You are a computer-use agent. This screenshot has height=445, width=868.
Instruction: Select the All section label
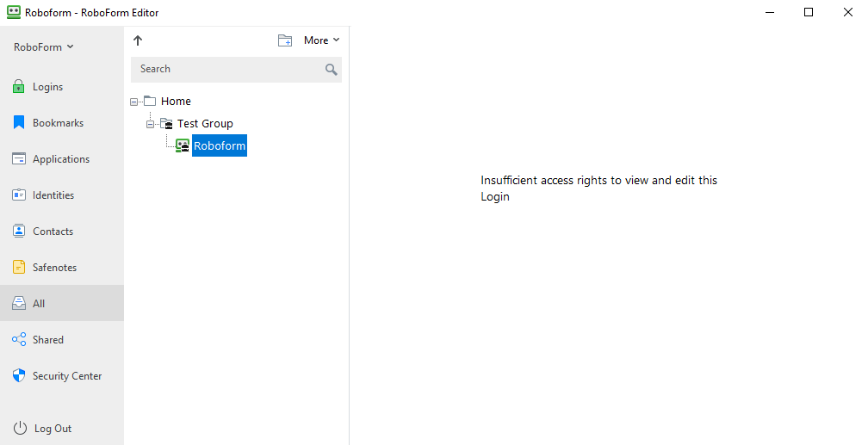pos(39,303)
